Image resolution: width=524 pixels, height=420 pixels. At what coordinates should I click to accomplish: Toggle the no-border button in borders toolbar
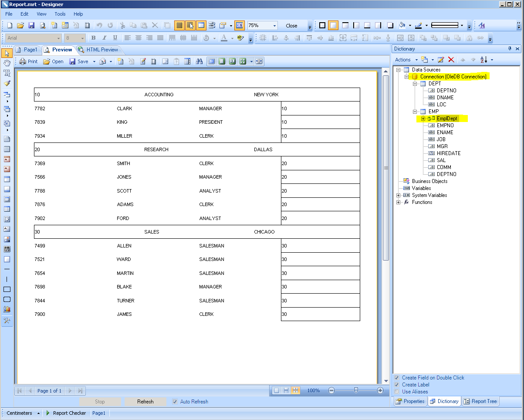tap(333, 26)
